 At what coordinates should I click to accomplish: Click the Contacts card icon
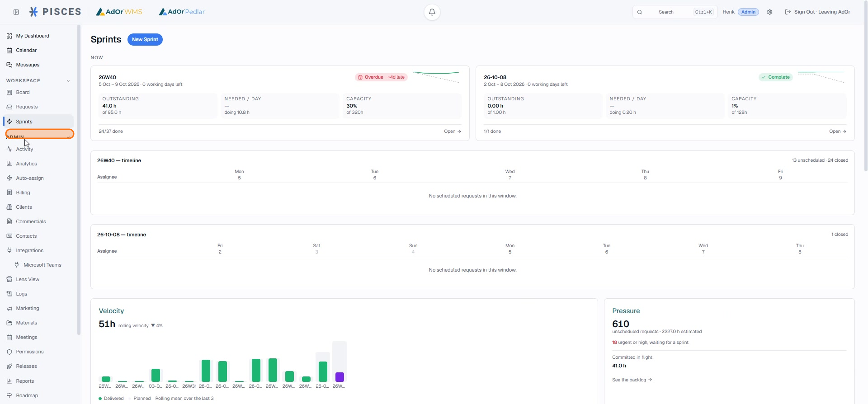point(9,236)
